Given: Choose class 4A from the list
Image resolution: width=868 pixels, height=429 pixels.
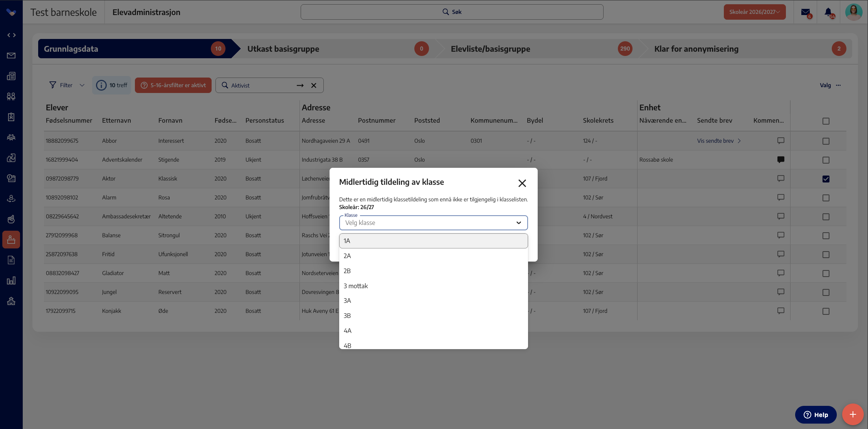Looking at the screenshot, I should (x=434, y=331).
